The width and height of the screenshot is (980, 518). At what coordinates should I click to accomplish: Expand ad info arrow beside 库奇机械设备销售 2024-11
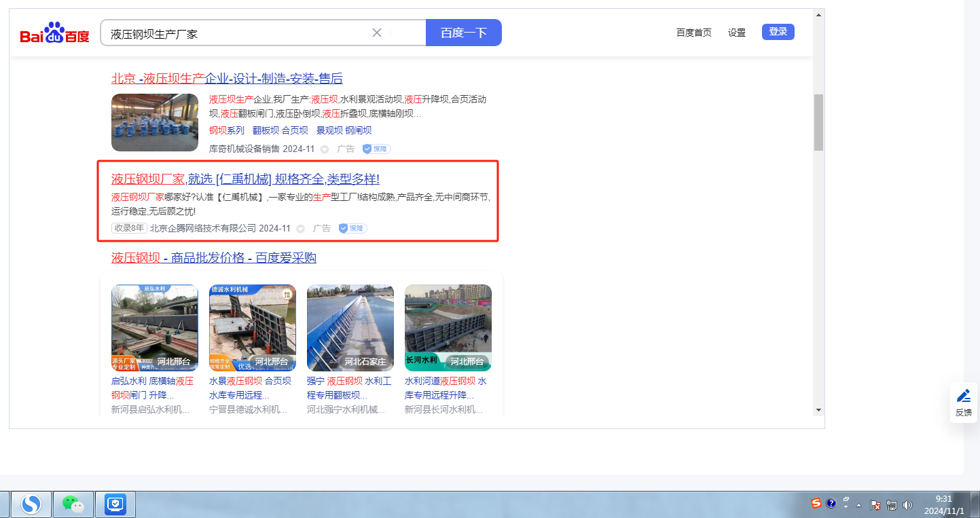pos(325,149)
